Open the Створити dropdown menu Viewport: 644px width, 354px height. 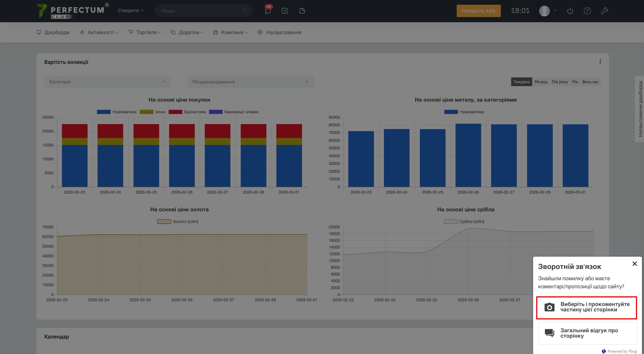[x=131, y=11]
